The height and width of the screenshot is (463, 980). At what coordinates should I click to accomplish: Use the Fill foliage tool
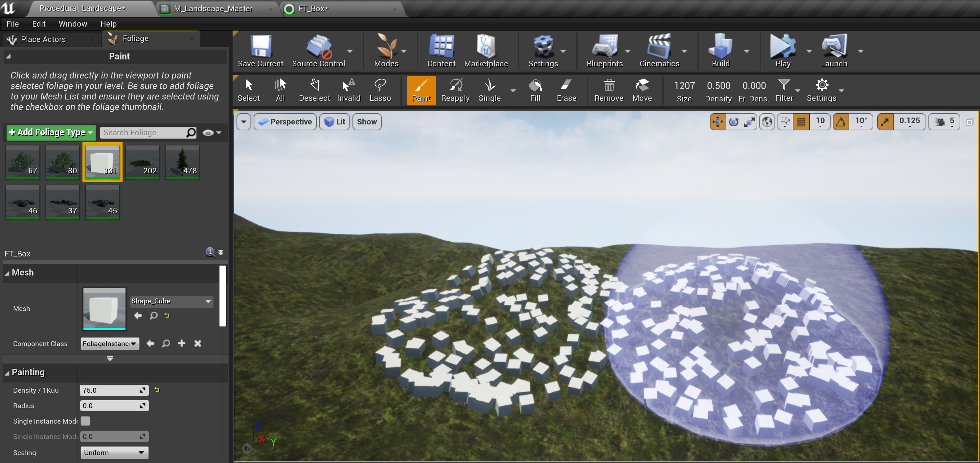[x=535, y=90]
